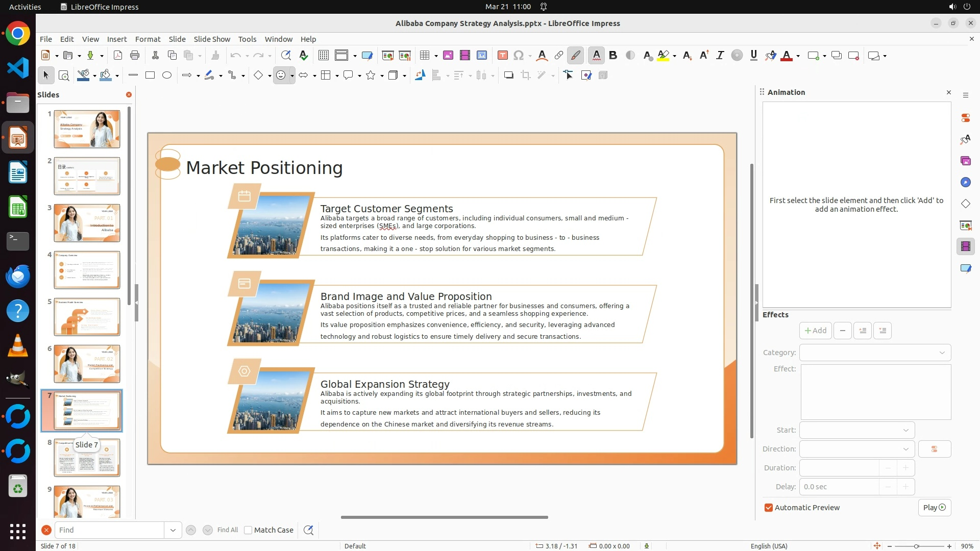Viewport: 980px width, 551px height.
Task: Open the Format menu
Action: point(148,39)
